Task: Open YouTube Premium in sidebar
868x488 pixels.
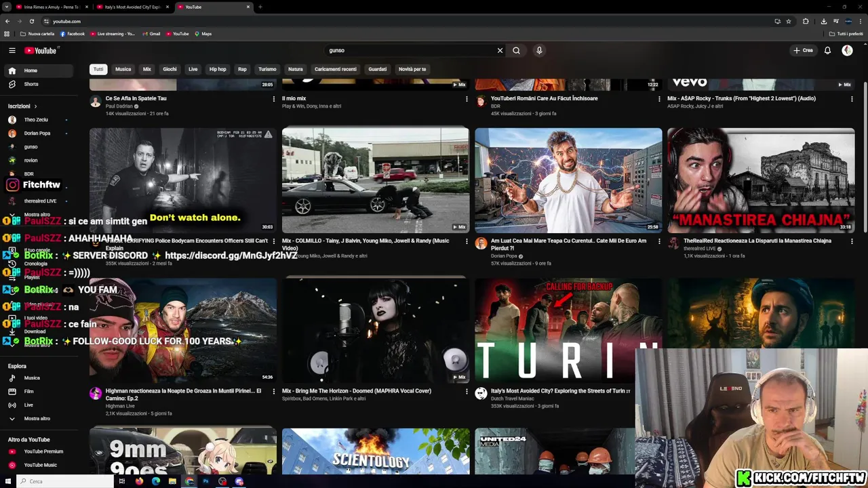Action: (39, 451)
